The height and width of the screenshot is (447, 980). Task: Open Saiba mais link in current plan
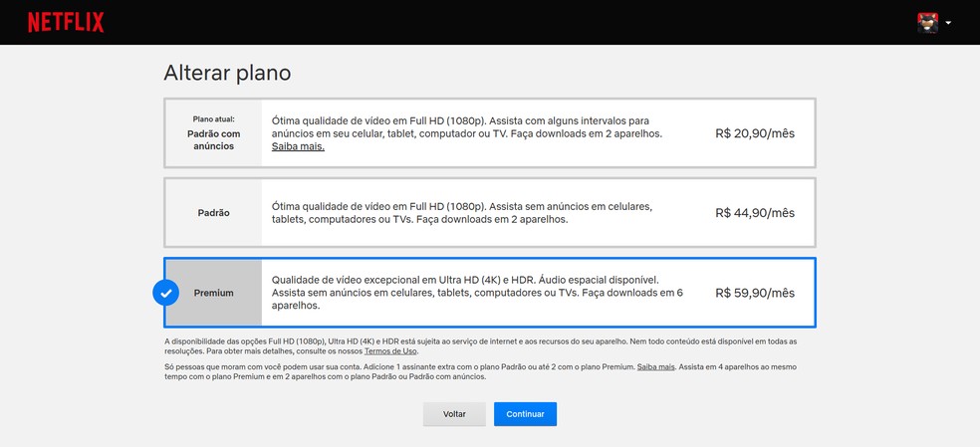(298, 147)
